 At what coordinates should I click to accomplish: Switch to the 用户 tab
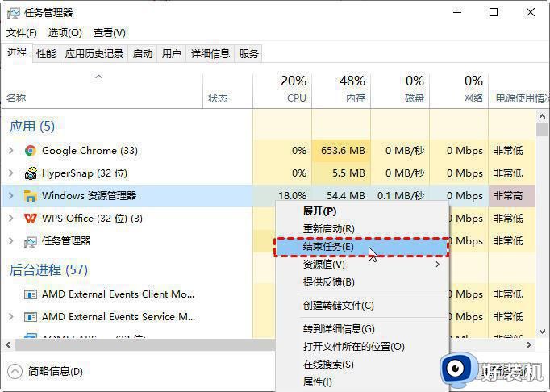(x=171, y=54)
